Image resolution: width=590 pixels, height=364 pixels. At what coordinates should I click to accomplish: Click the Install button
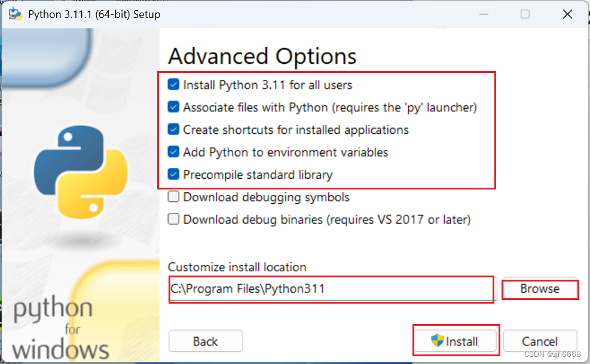pos(456,341)
